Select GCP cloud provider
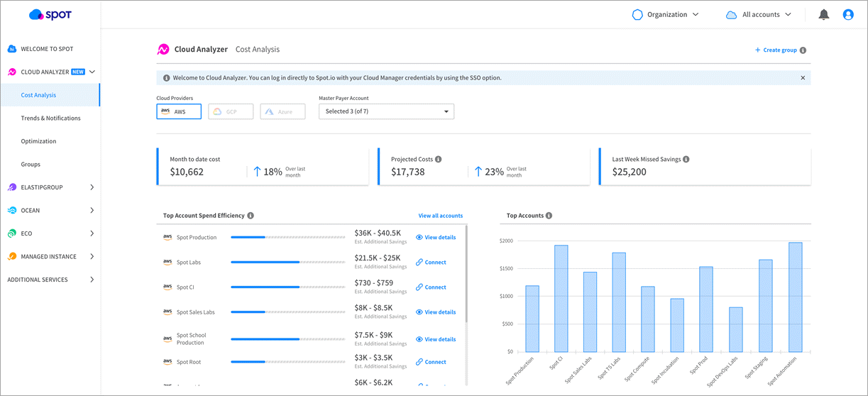 click(x=231, y=111)
